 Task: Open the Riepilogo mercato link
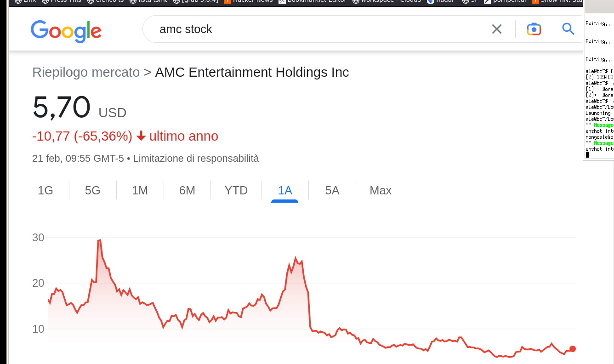[x=86, y=72]
